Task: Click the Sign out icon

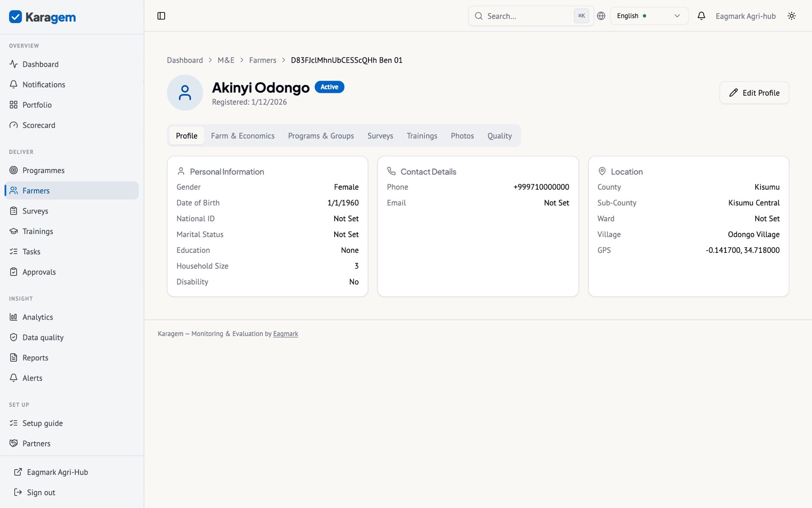Action: [18, 492]
